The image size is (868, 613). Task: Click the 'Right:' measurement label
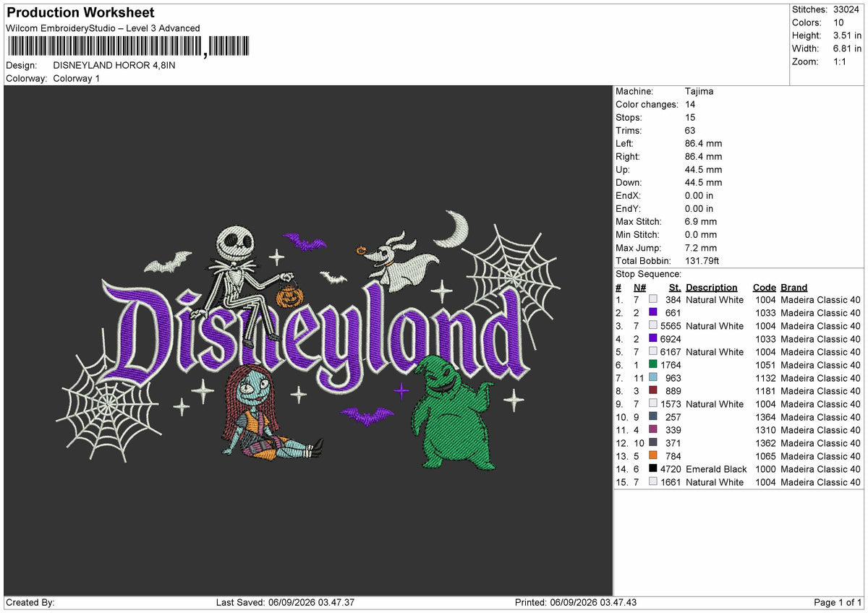pyautogui.click(x=627, y=157)
